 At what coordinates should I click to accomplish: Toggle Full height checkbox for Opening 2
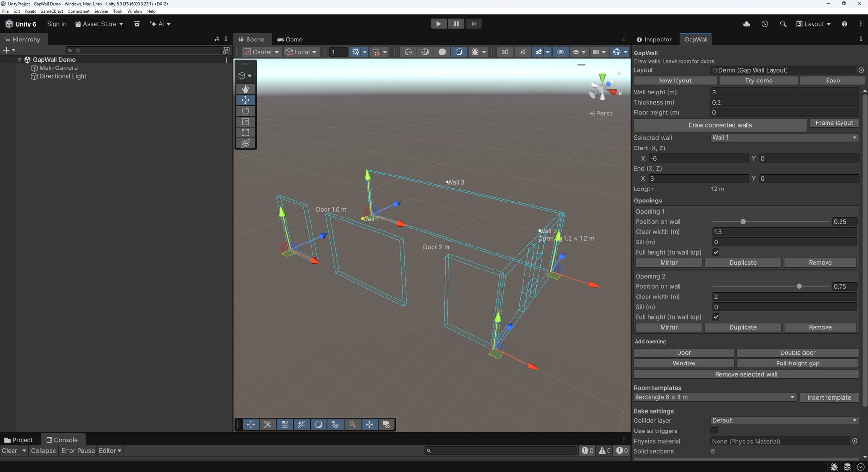click(716, 317)
